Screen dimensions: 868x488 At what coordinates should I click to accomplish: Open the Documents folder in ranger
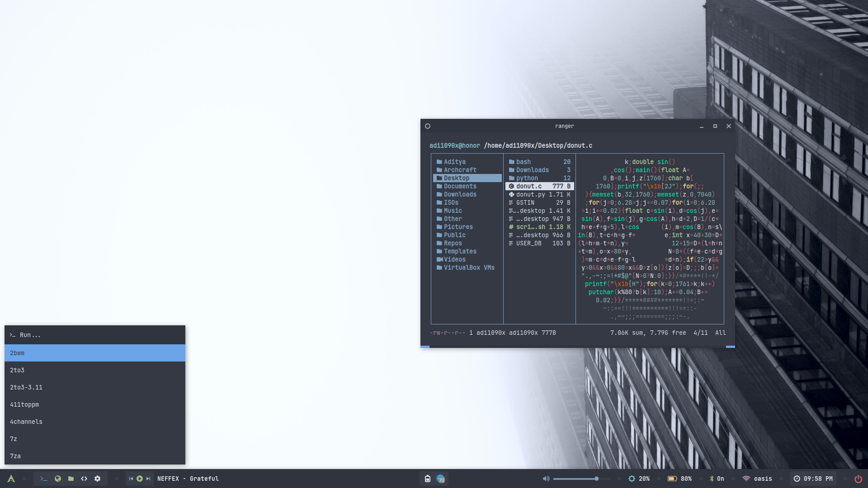tap(460, 186)
